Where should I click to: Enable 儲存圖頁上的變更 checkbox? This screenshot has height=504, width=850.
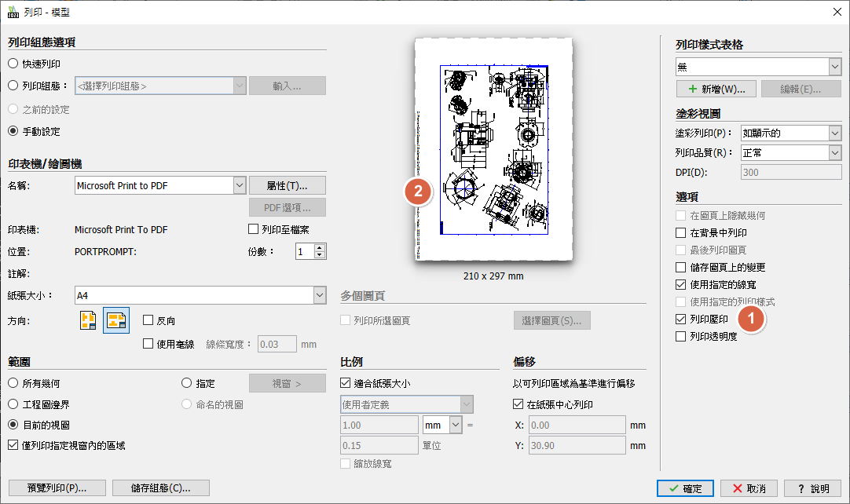pyautogui.click(x=681, y=267)
